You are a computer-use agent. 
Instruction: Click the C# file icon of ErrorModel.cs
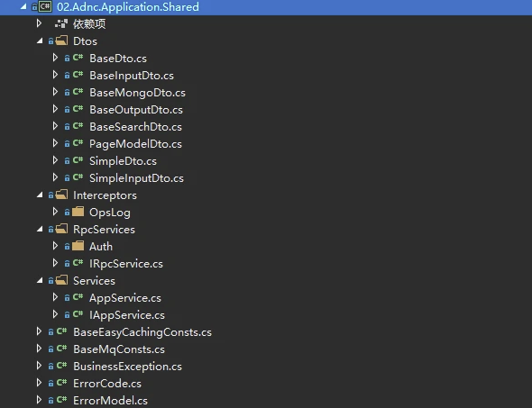coord(61,400)
